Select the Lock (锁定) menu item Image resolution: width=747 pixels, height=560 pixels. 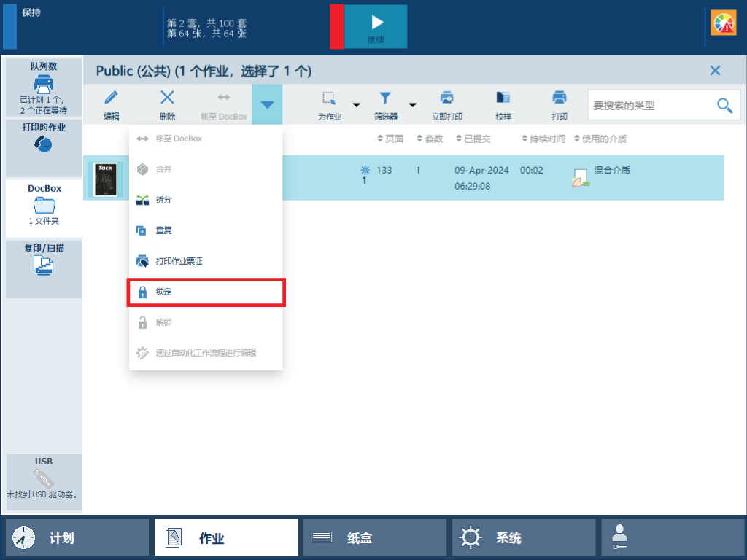tap(206, 292)
